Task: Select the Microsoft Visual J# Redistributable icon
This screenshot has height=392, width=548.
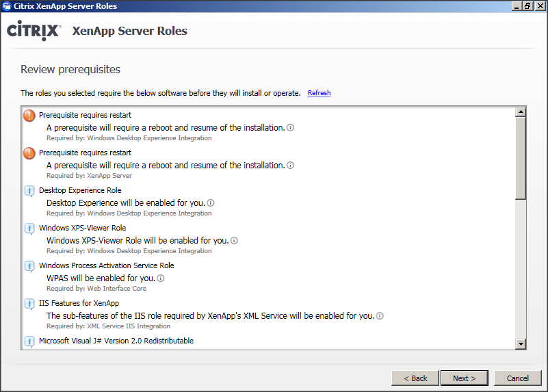Action: point(29,341)
